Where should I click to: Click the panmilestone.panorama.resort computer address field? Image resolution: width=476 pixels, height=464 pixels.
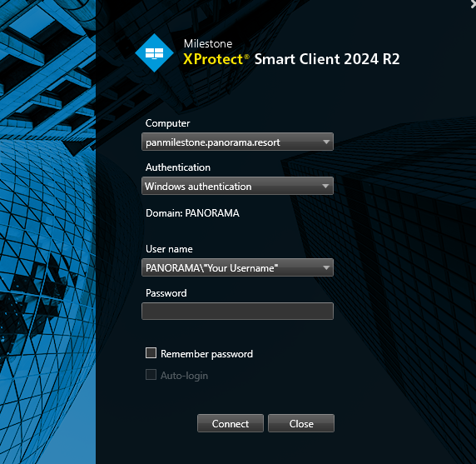click(x=237, y=142)
